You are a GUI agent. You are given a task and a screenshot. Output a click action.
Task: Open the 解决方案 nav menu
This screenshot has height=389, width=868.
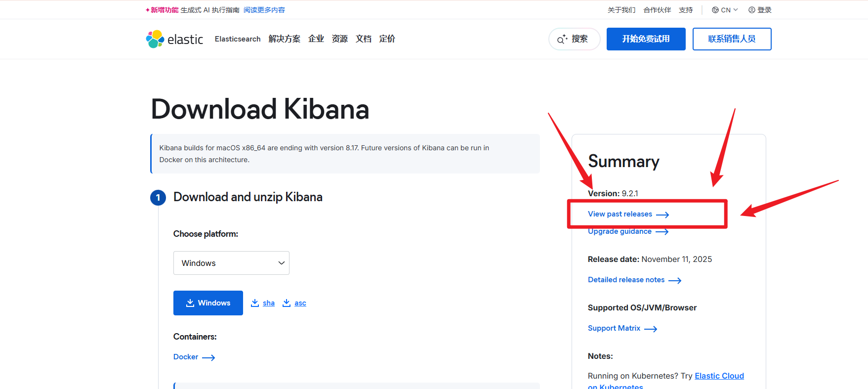[285, 39]
